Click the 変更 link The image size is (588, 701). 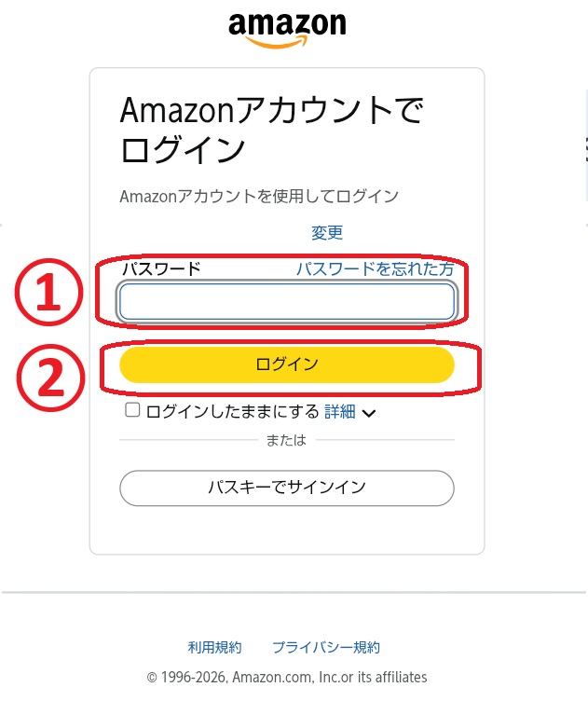point(327,232)
